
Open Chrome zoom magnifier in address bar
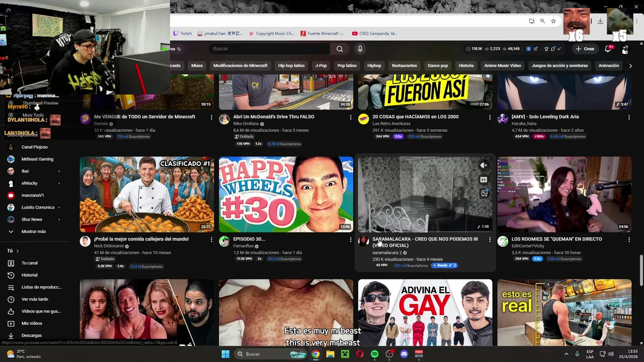542,21
